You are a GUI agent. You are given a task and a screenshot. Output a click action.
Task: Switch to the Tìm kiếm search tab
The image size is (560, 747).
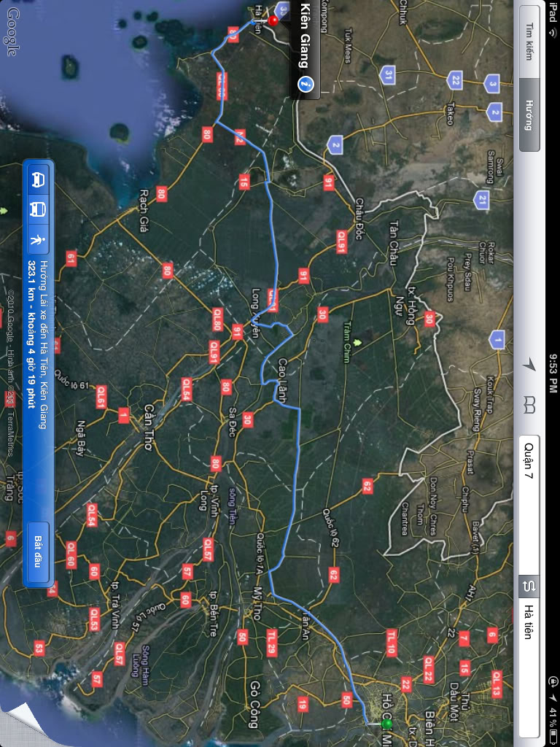529,42
